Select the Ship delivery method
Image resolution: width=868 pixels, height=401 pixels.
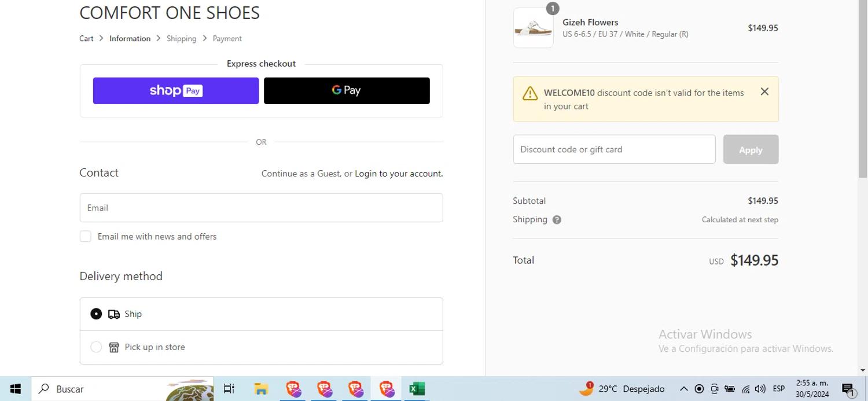click(x=96, y=314)
